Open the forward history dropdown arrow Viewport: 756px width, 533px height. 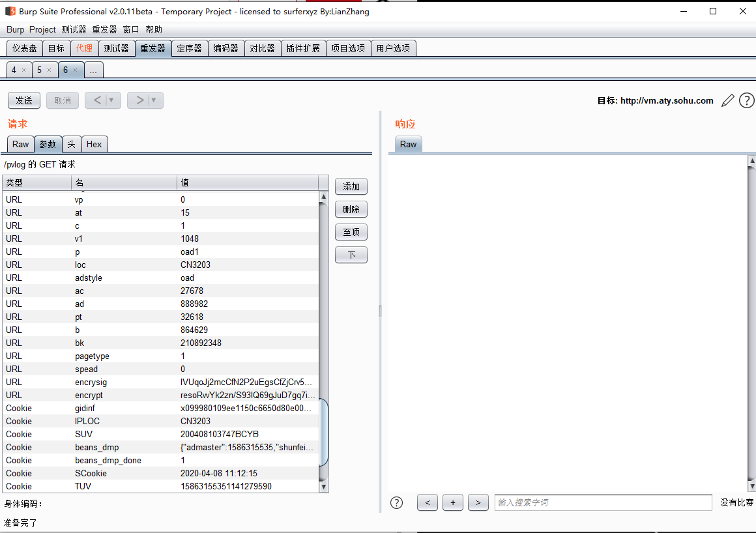tap(154, 100)
